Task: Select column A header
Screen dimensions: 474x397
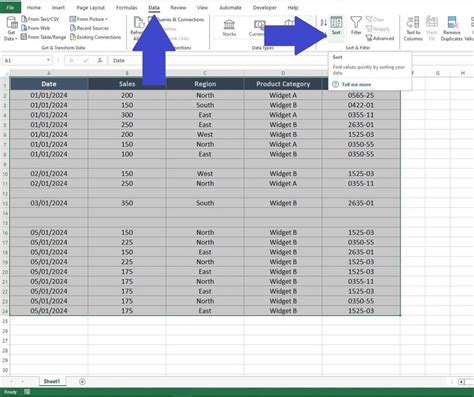Action: coord(49,73)
